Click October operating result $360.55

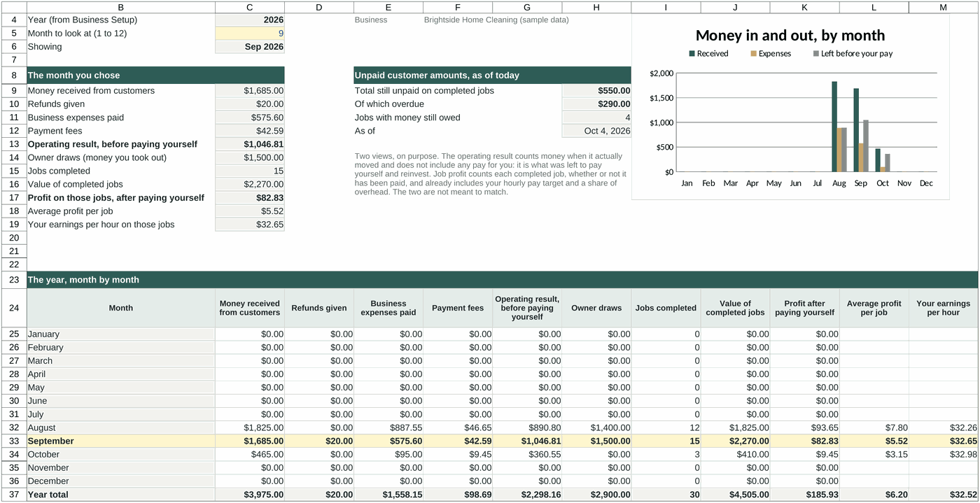point(527,455)
